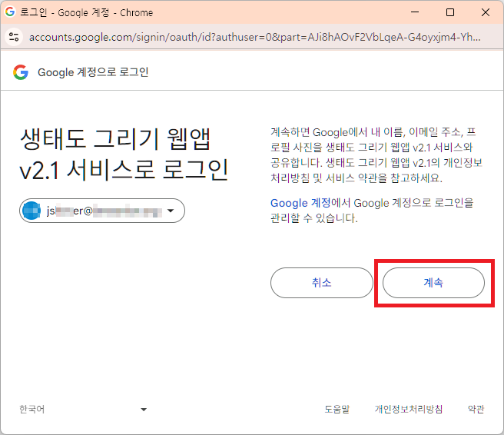Open the account selector dropdown
Screen dimensions: 504x435
click(102, 211)
